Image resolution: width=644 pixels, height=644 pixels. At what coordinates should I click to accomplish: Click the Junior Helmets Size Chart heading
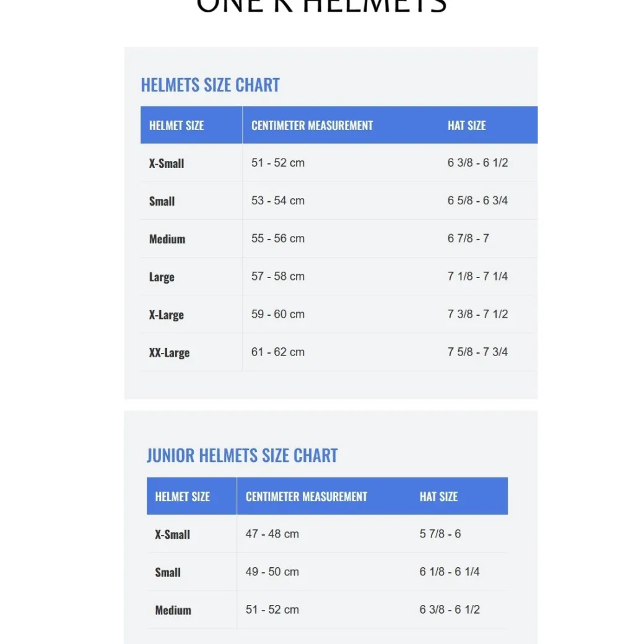click(242, 456)
